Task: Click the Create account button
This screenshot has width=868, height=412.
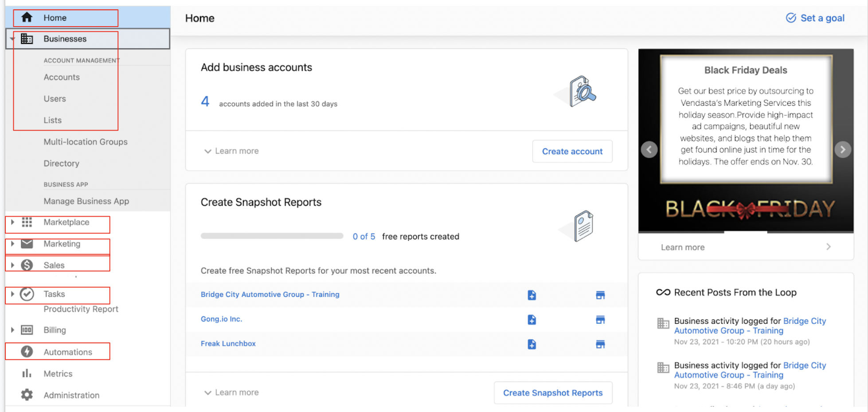Action: 572,152
